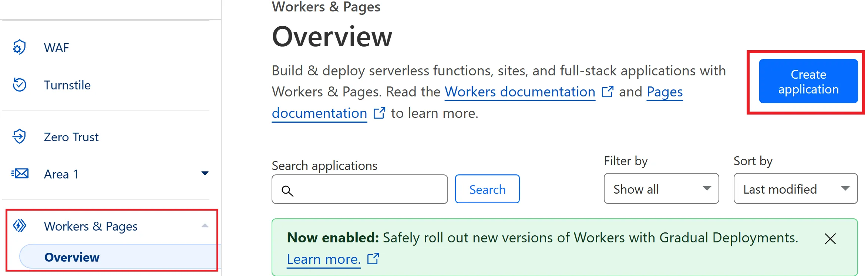Screen dimensions: 868x276
Task: Open the Filter by Show all dropdown
Action: click(661, 188)
